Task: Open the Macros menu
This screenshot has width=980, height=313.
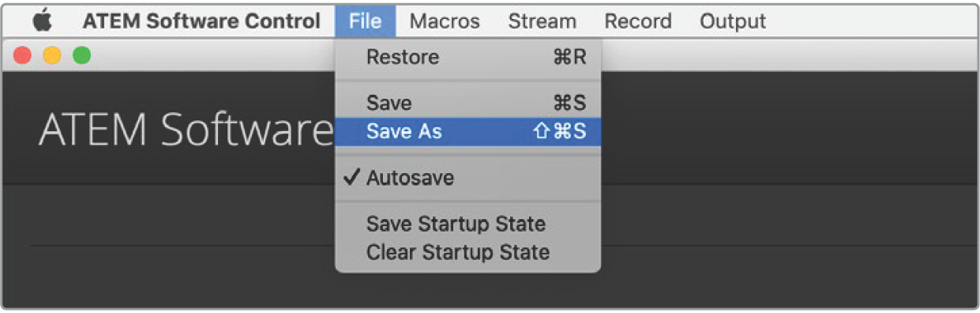Action: click(445, 21)
